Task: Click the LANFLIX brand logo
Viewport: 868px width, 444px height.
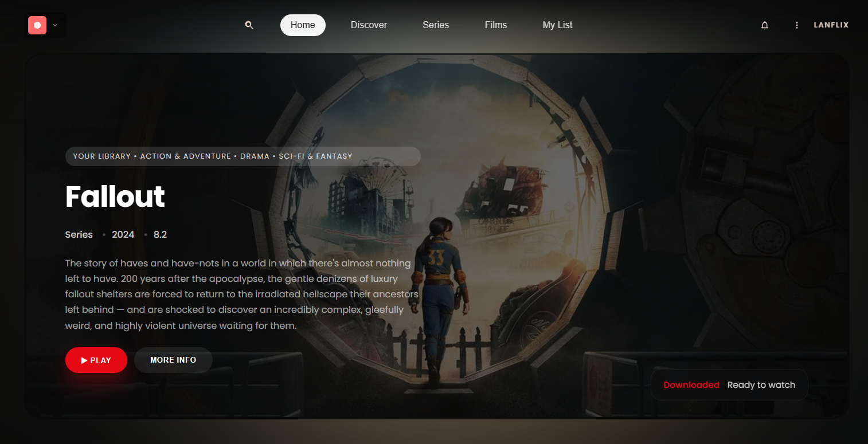Action: tap(831, 25)
